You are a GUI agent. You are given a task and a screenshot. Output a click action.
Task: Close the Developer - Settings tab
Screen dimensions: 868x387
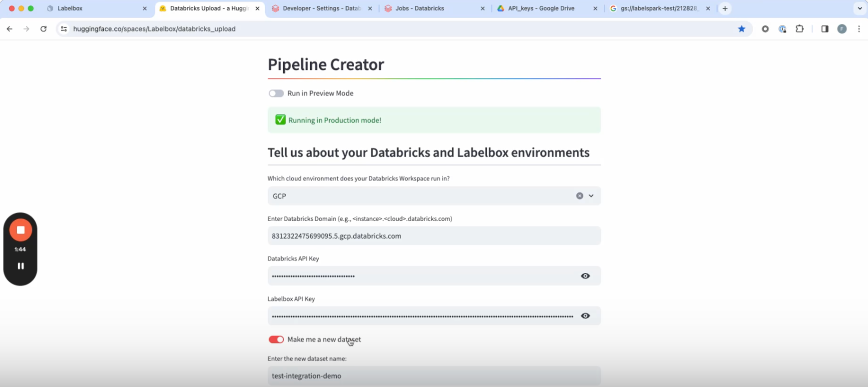[x=370, y=8]
